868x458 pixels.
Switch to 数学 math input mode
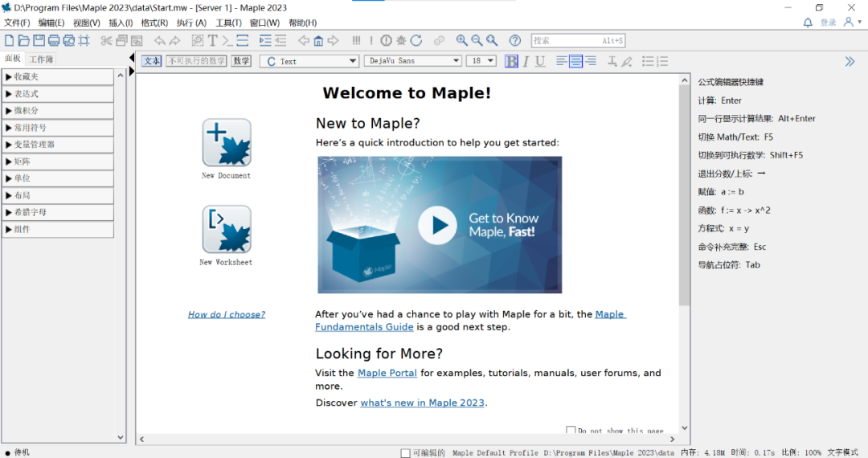[241, 61]
